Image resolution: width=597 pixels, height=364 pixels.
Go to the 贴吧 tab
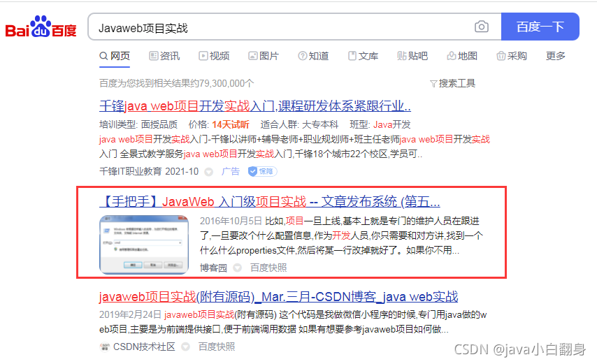tap(412, 56)
